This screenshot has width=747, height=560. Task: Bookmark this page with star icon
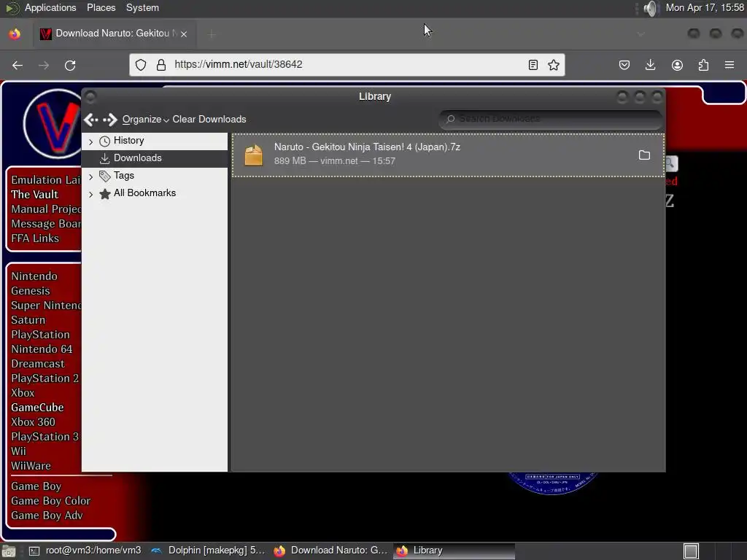tap(553, 65)
